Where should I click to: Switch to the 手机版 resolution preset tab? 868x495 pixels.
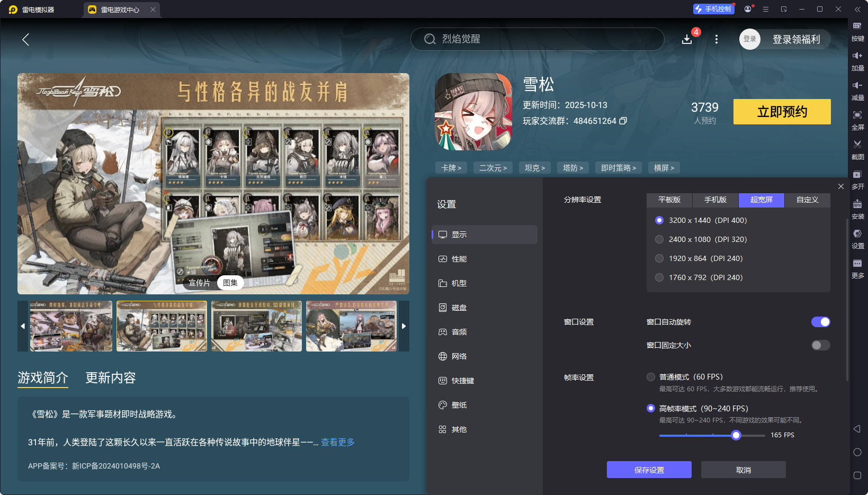click(715, 200)
